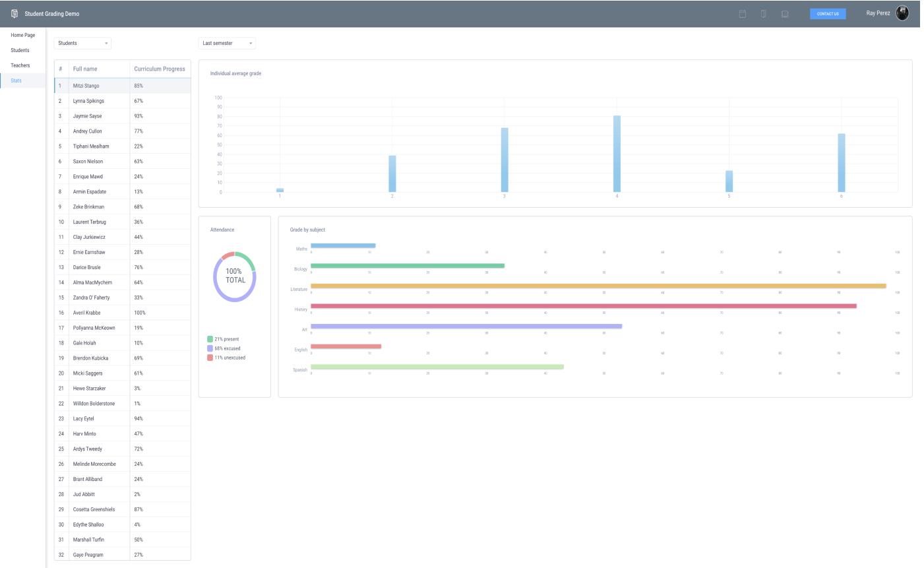Click the History bar in Grade by subject
The width and height of the screenshot is (924, 568).
point(584,305)
